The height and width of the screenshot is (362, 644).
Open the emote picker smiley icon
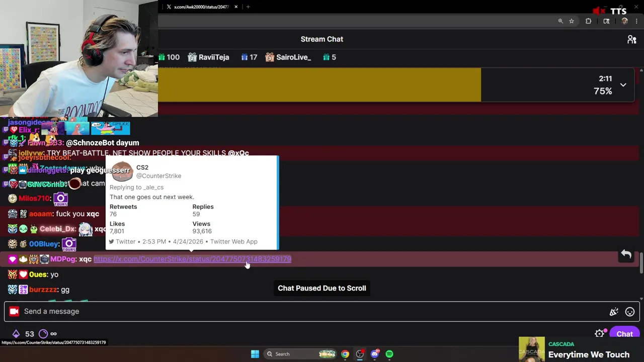click(x=630, y=312)
